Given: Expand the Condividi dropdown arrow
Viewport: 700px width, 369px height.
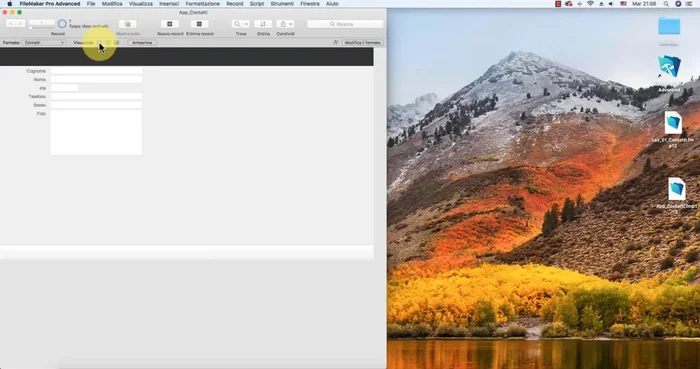Looking at the screenshot, I should point(291,24).
